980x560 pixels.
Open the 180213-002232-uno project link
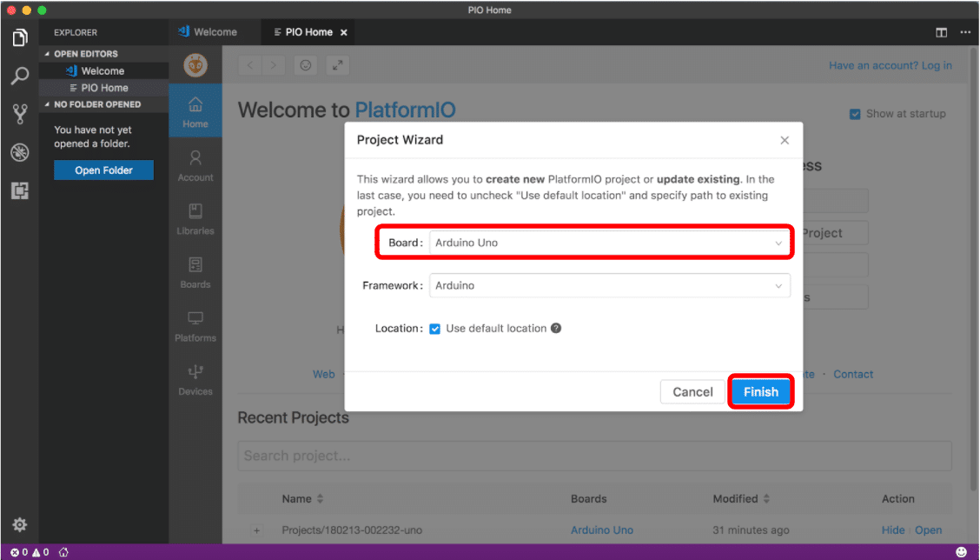click(928, 530)
